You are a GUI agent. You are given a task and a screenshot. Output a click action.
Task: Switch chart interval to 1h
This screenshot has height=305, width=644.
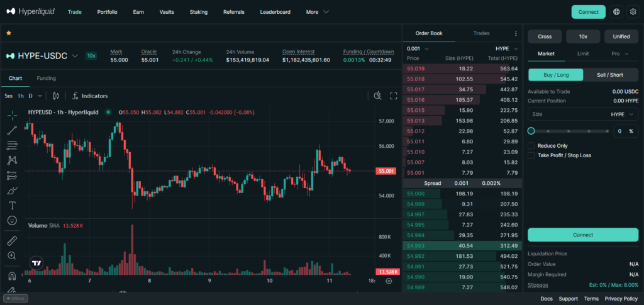click(x=21, y=96)
